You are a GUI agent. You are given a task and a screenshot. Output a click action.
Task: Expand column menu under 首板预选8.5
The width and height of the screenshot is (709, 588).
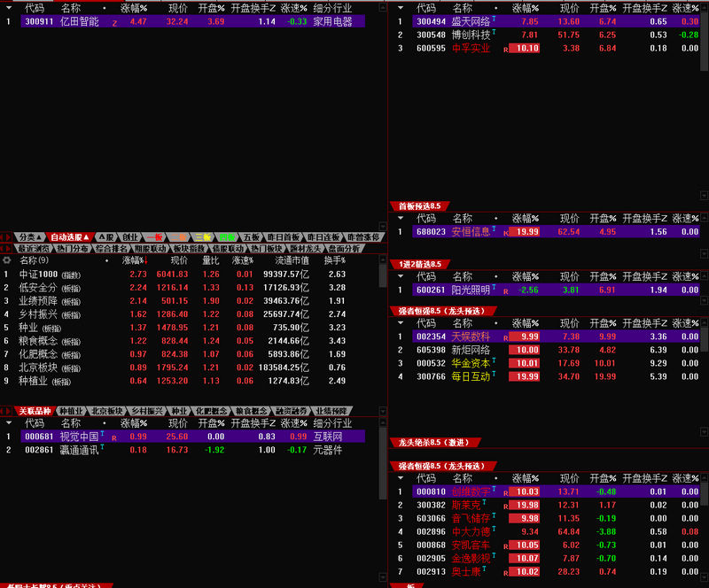point(401,219)
